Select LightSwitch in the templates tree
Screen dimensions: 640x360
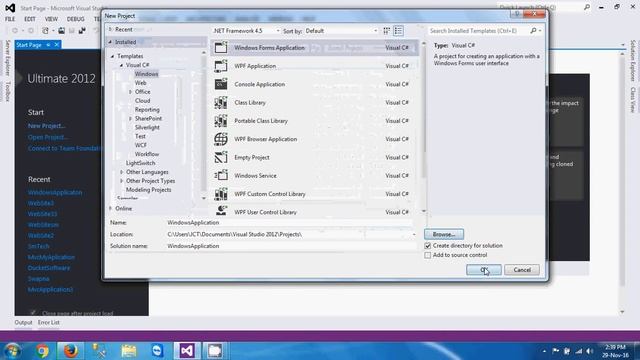140,163
